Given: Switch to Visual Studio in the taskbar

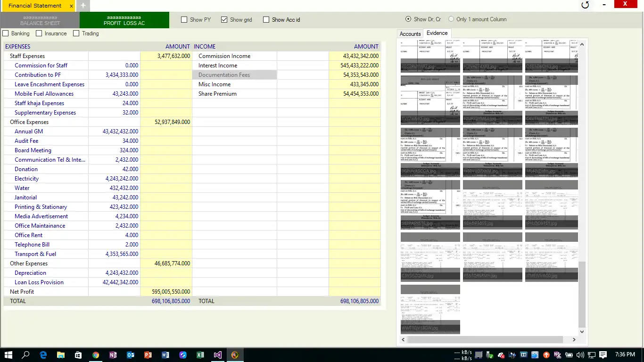Looking at the screenshot, I should click(217, 355).
